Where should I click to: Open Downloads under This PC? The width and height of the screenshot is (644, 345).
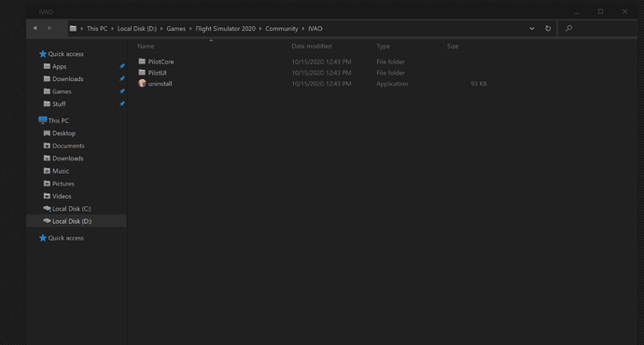pos(68,159)
